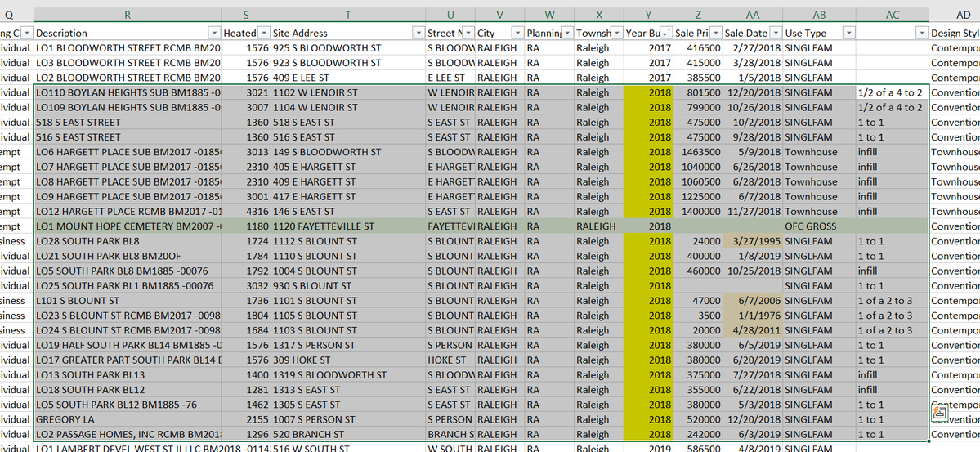Open the Heated column filter arrow
Screen dimensions: 980x452
(x=264, y=33)
